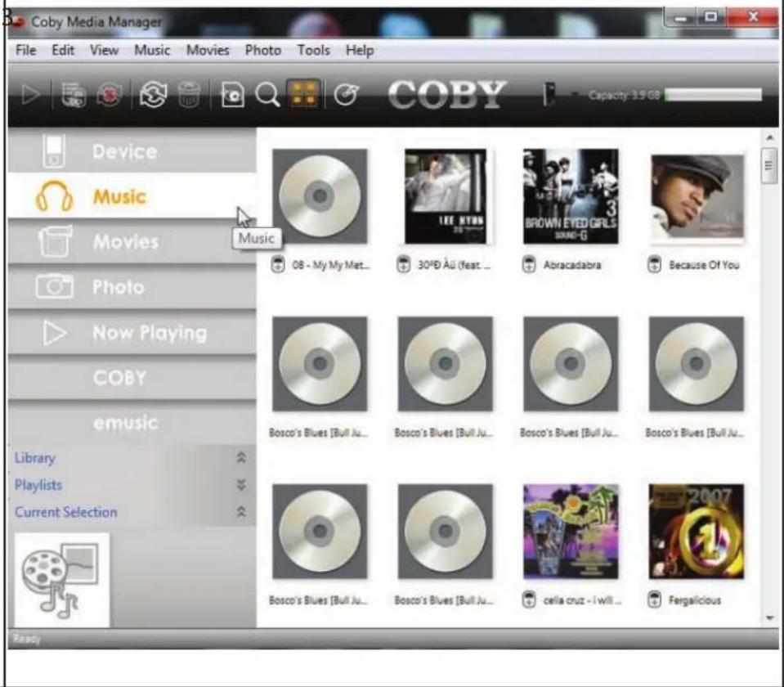
Task: Click the device icon beside Abracadabra title
Action: click(x=529, y=264)
